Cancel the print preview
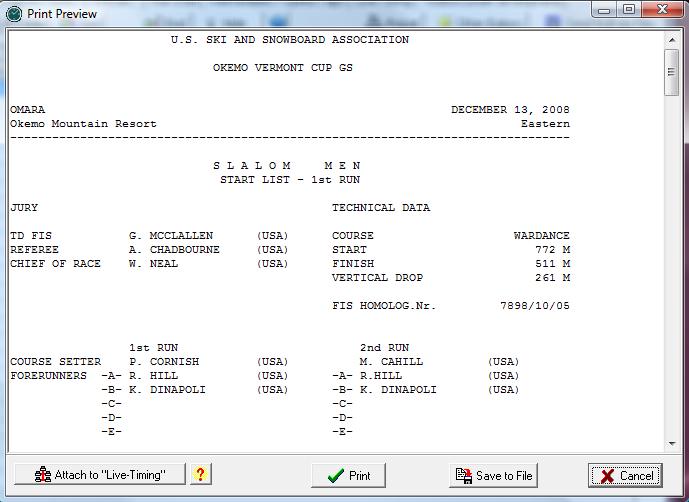689x502 pixels. coord(625,475)
